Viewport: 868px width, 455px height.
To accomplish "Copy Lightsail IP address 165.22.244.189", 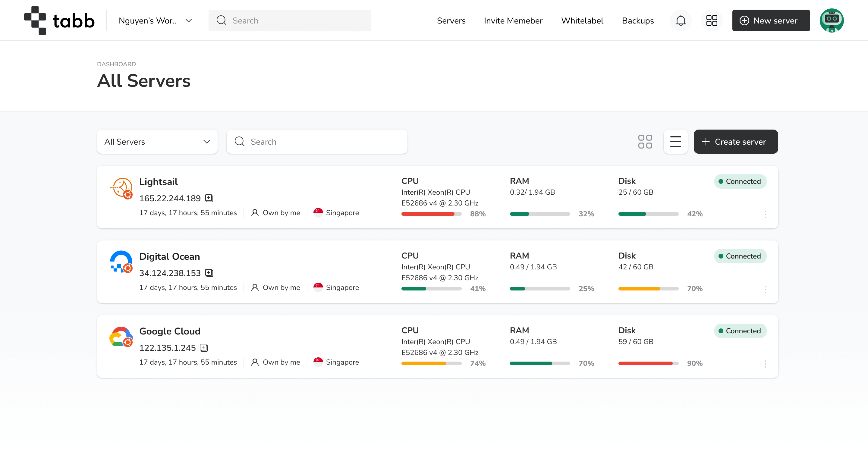I will [x=209, y=198].
